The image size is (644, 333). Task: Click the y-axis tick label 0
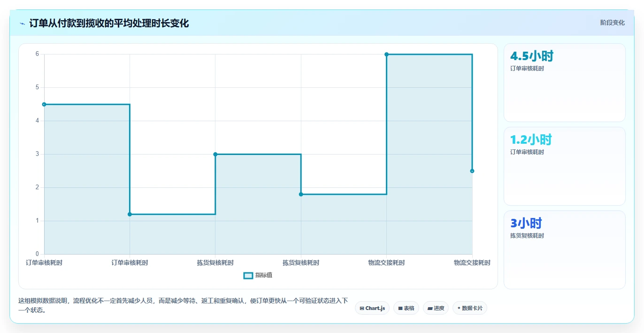[x=37, y=254]
